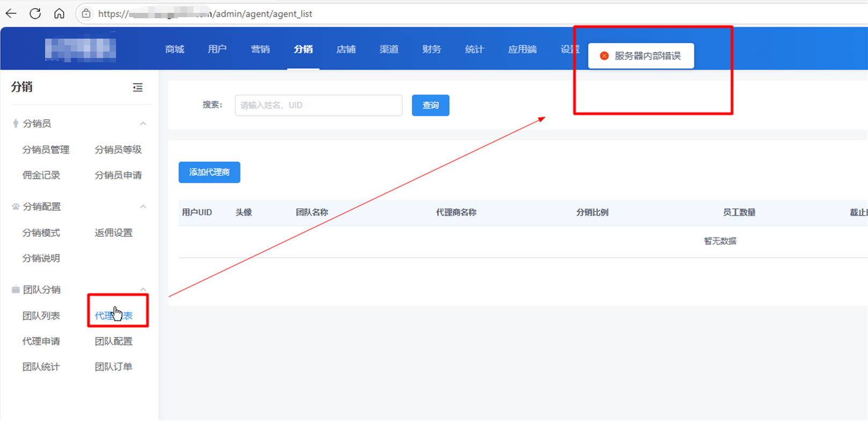Open 团队统计 in sidebar

[41, 367]
